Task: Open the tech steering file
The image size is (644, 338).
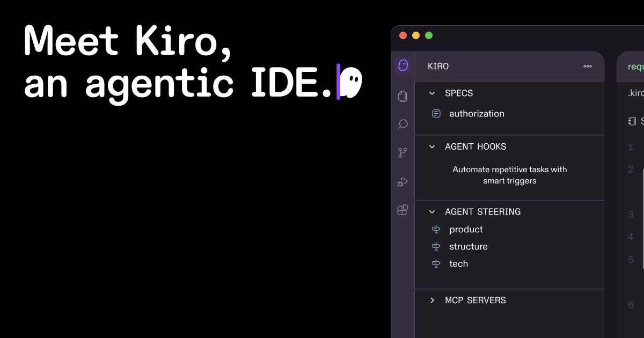Action: (x=459, y=263)
